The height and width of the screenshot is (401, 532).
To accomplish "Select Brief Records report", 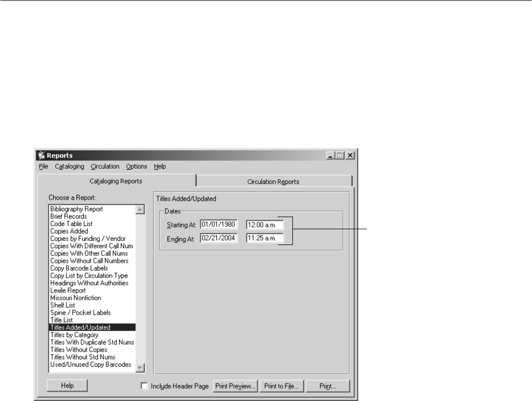I will (92, 217).
